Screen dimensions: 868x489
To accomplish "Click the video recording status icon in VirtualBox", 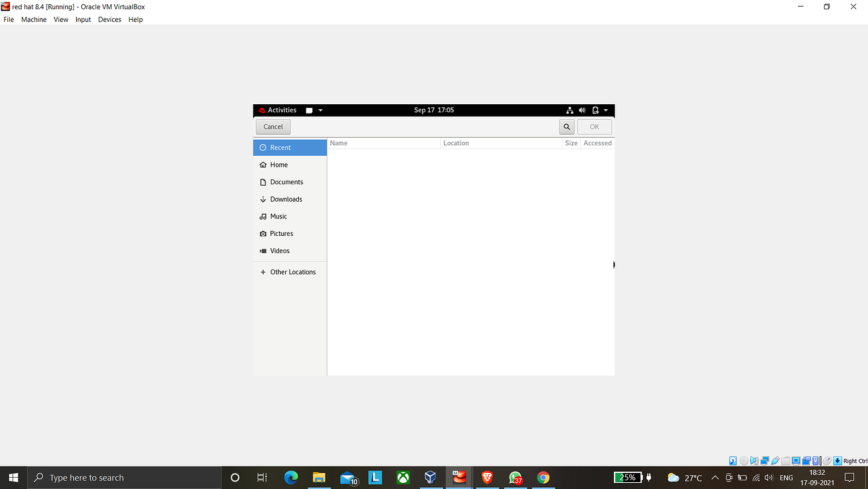I will 807,460.
